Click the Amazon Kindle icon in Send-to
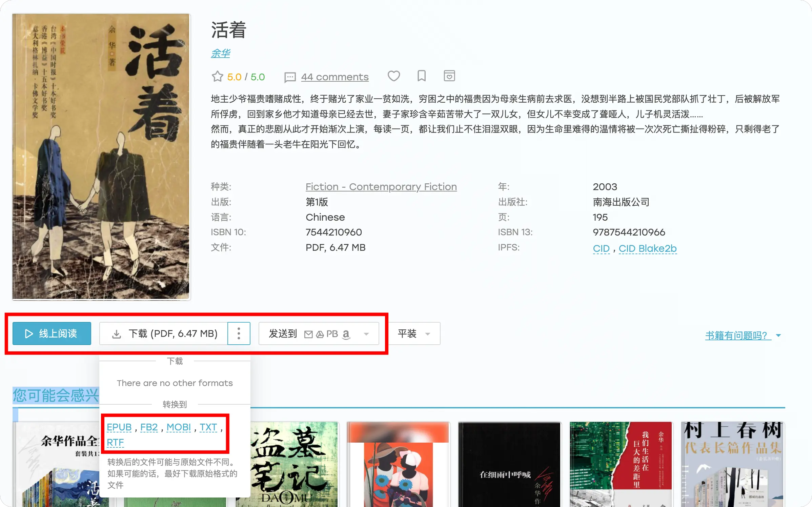Image resolution: width=812 pixels, height=507 pixels. click(x=346, y=334)
